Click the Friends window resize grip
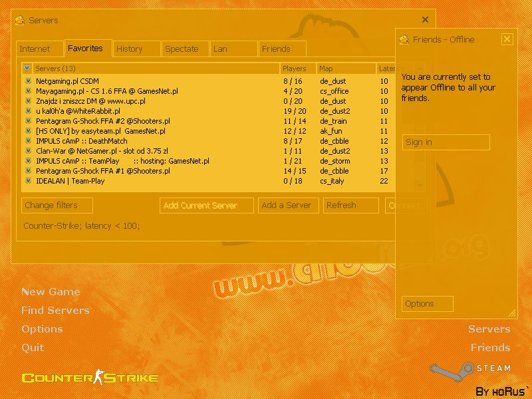Screen dimensions: 532x399 [x=511, y=313]
